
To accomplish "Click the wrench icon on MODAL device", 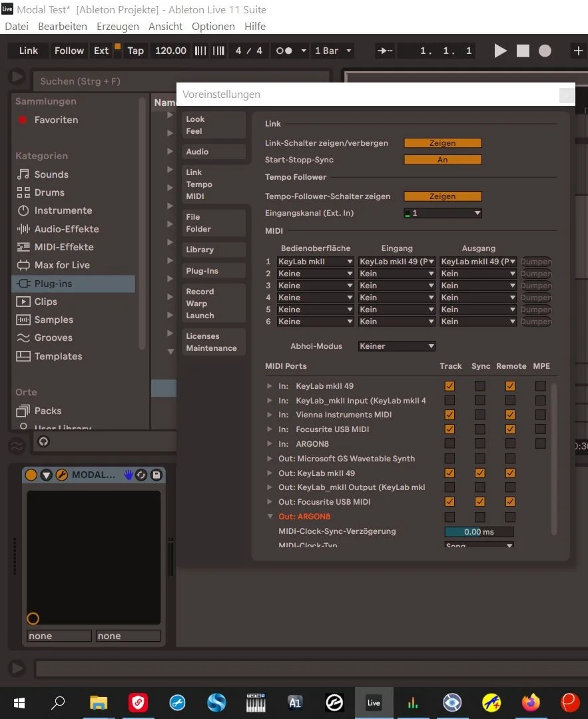I will coord(61,475).
